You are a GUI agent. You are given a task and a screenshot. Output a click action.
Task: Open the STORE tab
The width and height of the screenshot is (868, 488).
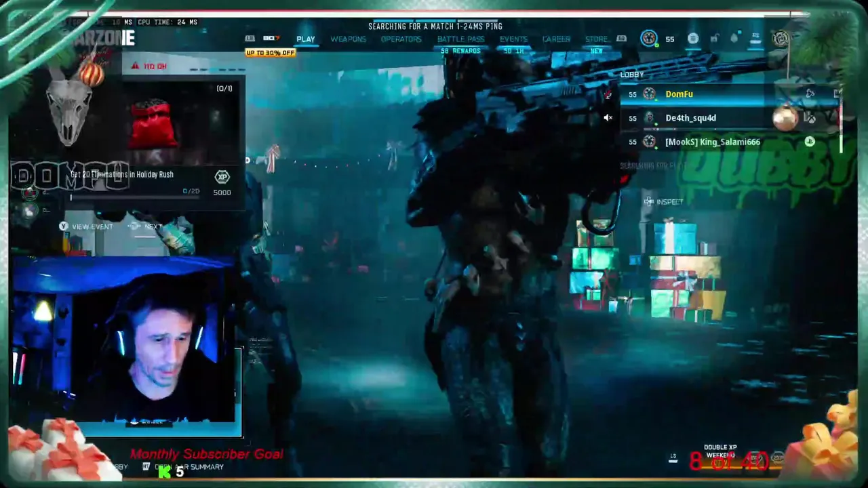[596, 39]
